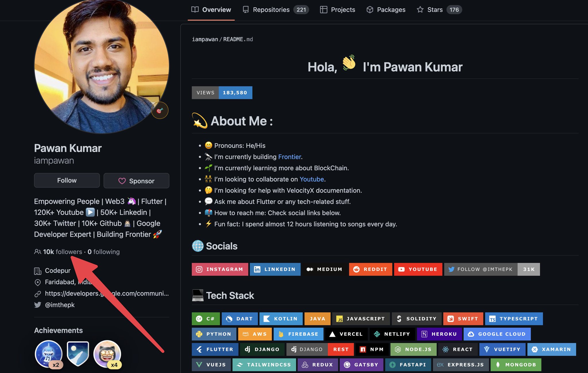Click the Reddit social badge
This screenshot has width=588, height=373.
tap(357, 269)
